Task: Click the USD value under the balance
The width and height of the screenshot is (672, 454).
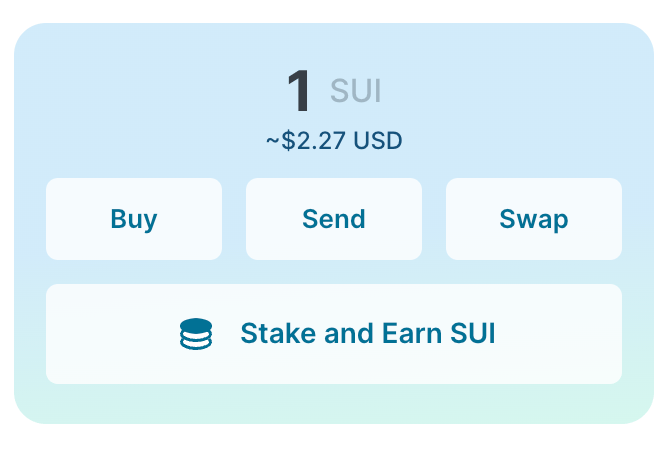Action: 334,140
